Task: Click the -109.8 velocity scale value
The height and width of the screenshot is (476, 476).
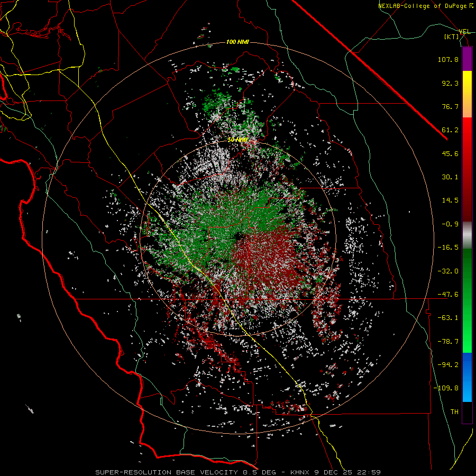Action: pos(446,388)
